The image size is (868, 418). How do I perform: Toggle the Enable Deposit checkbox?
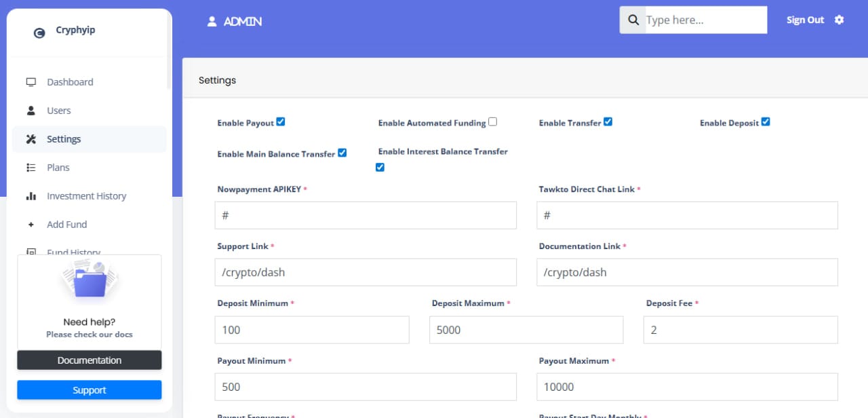click(x=766, y=121)
